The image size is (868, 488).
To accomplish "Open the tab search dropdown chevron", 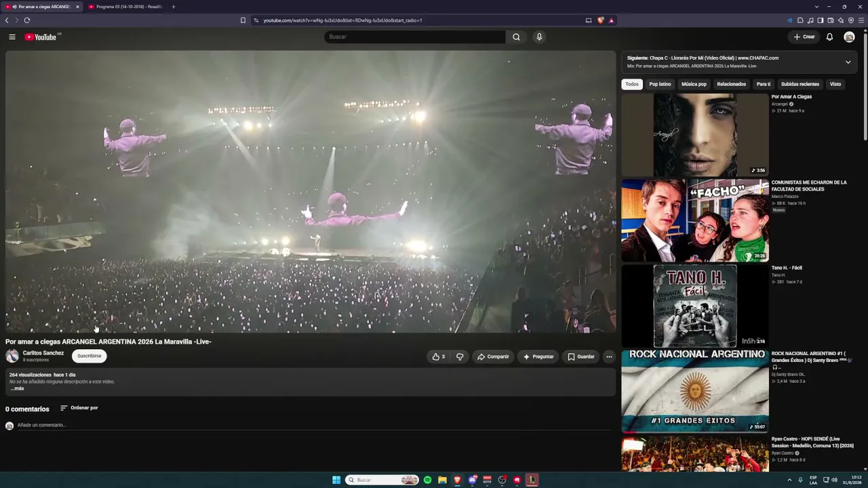I will pyautogui.click(x=816, y=7).
